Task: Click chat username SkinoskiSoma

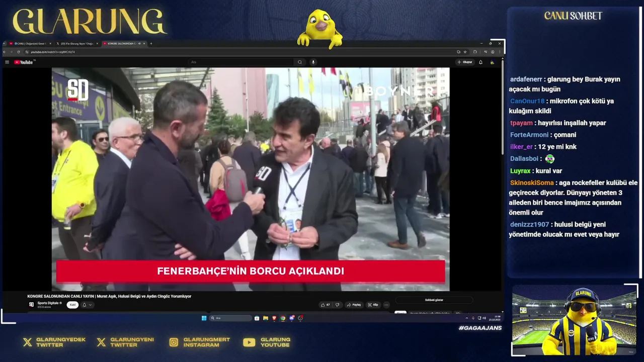Action: tap(532, 183)
